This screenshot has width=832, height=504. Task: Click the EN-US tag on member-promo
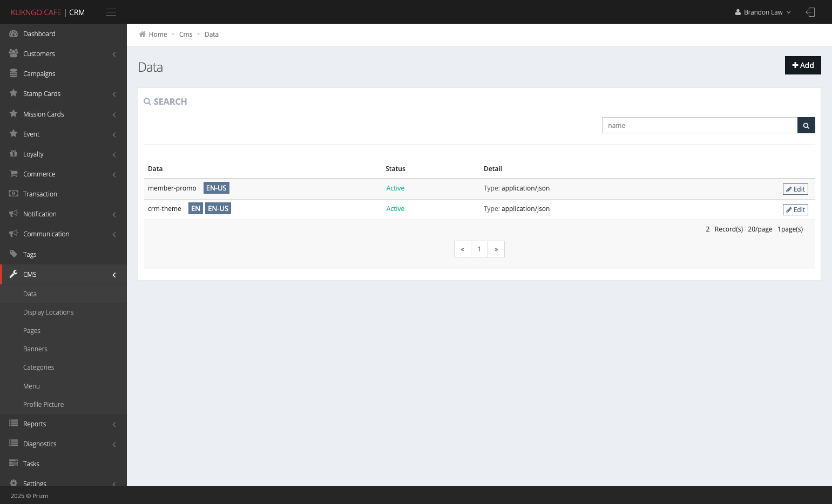pos(217,188)
